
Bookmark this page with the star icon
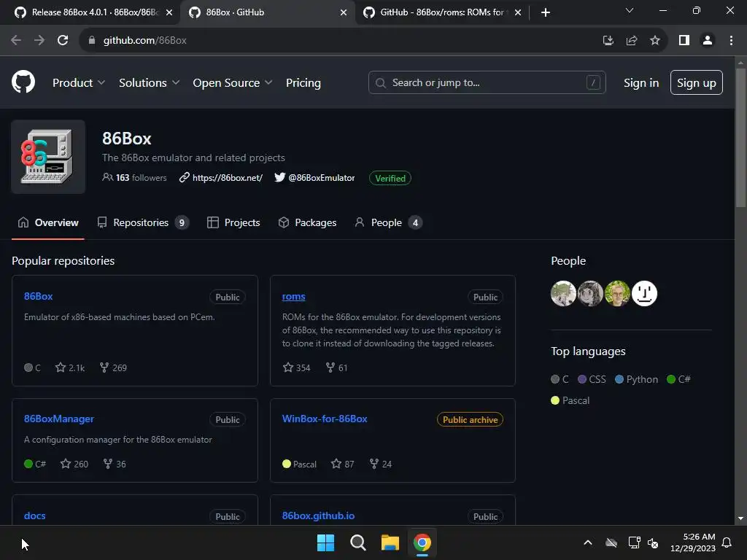655,41
